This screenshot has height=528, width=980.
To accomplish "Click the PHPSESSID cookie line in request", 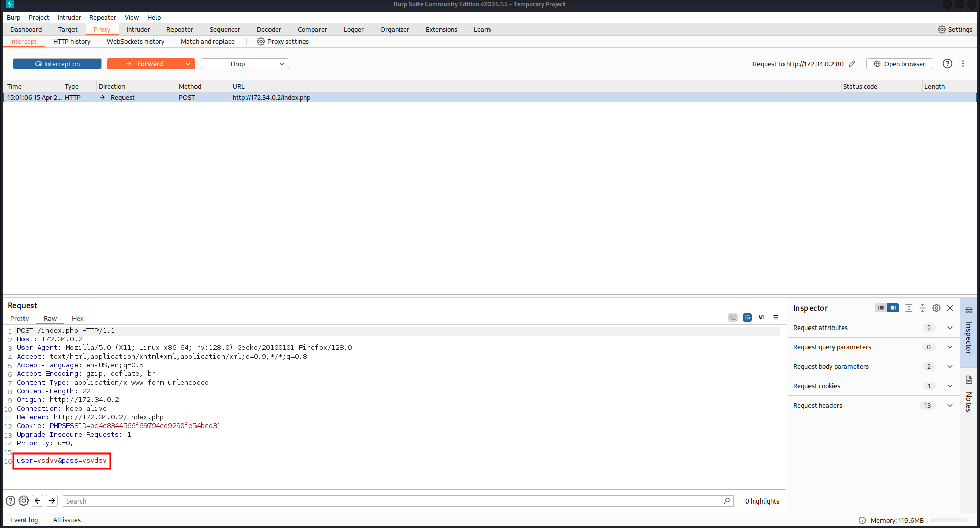I will pyautogui.click(x=118, y=425).
